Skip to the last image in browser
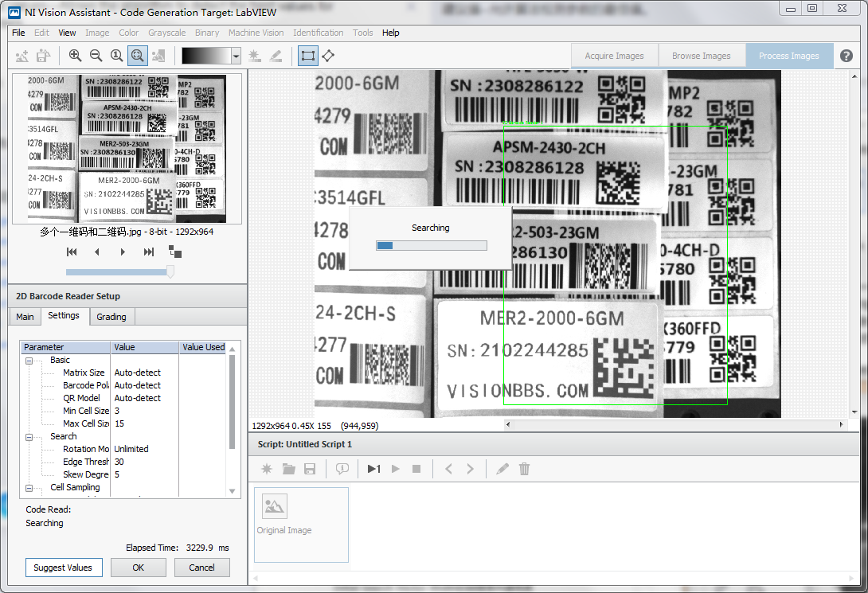Image resolution: width=868 pixels, height=593 pixels. pyautogui.click(x=149, y=252)
